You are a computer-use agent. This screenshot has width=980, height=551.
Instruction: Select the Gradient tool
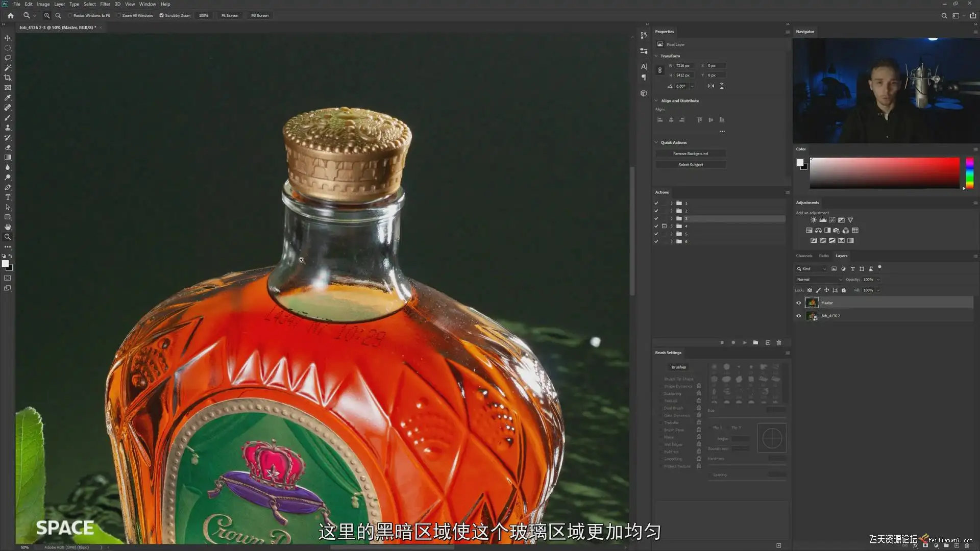8,157
